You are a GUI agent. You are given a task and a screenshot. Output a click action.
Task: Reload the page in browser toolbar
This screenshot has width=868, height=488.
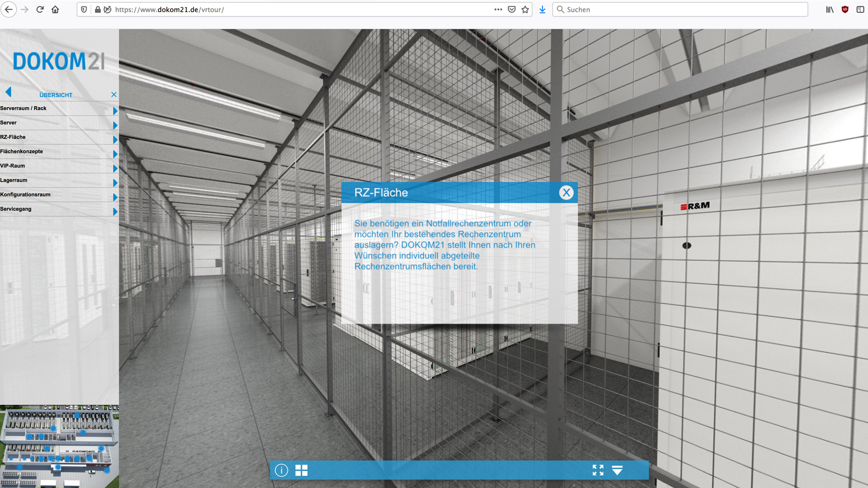[x=40, y=9]
